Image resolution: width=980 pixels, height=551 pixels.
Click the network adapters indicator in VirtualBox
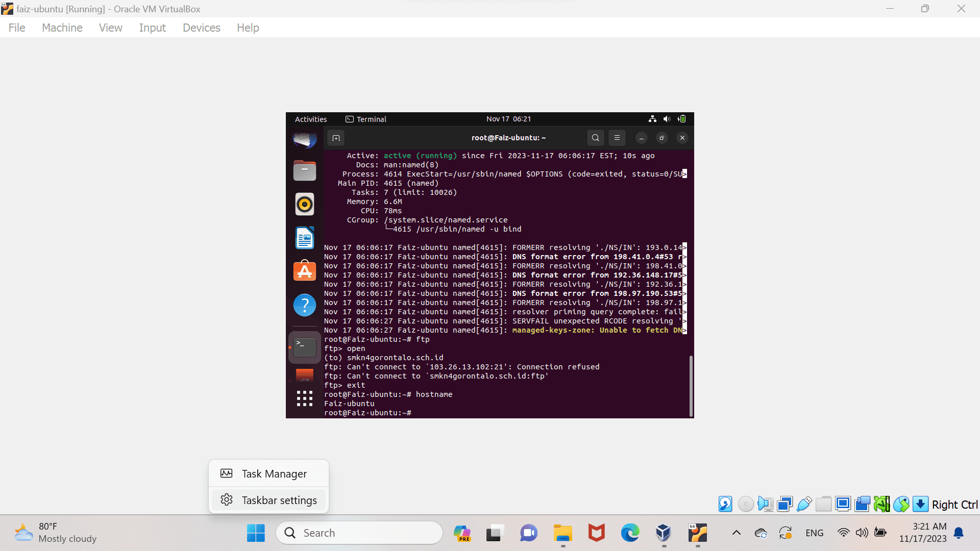coord(785,504)
